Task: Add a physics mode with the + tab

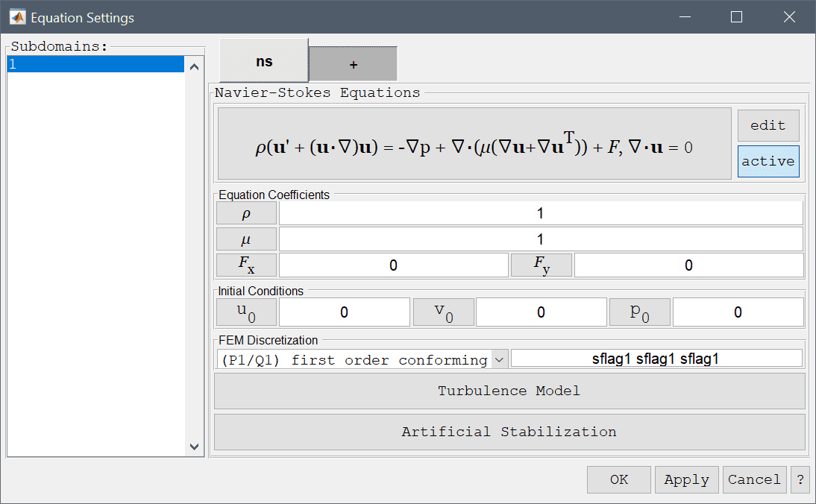Action: click(354, 65)
